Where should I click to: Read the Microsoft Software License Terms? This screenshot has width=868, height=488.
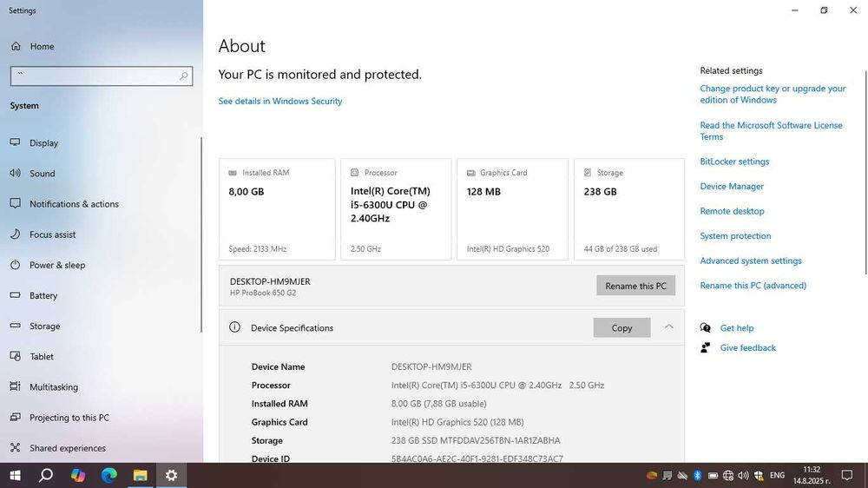click(771, 131)
